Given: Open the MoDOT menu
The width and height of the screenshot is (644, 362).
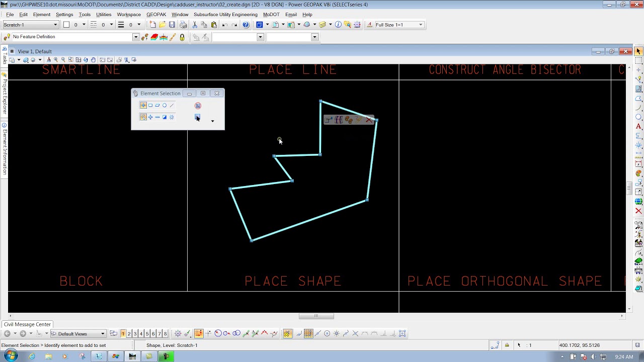Looking at the screenshot, I should pyautogui.click(x=271, y=15).
